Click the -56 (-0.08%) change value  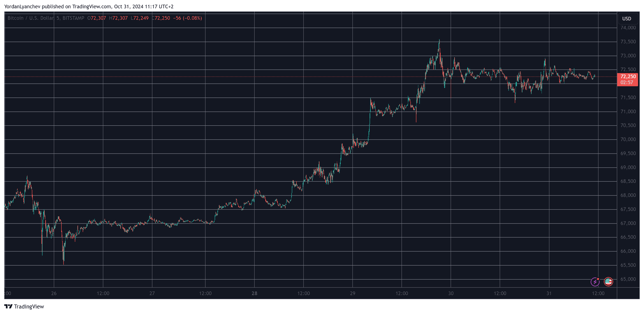click(187, 18)
